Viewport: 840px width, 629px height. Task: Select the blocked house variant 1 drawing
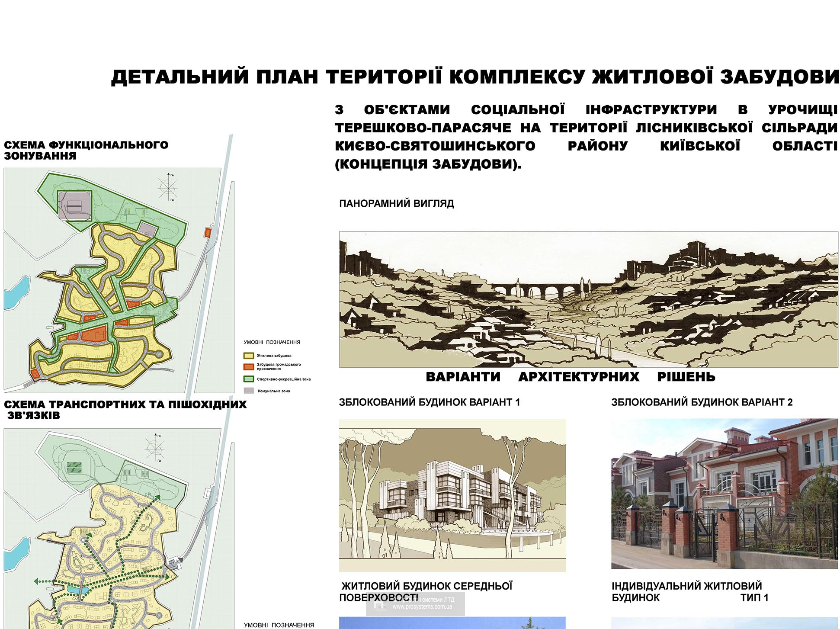click(452, 495)
